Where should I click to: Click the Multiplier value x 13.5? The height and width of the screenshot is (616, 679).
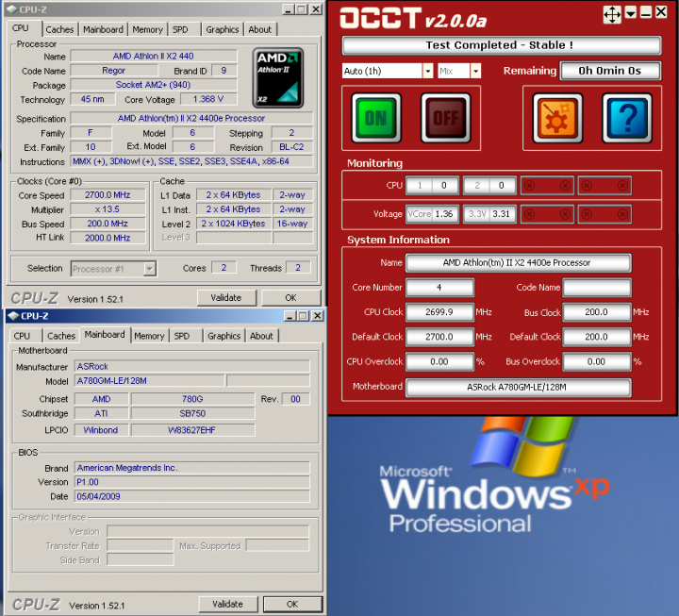(x=108, y=209)
